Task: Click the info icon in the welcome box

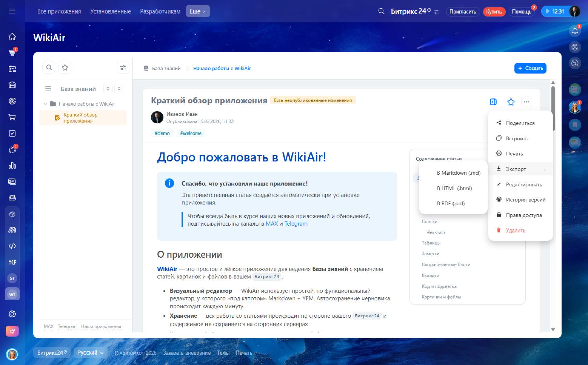Action: [169, 183]
